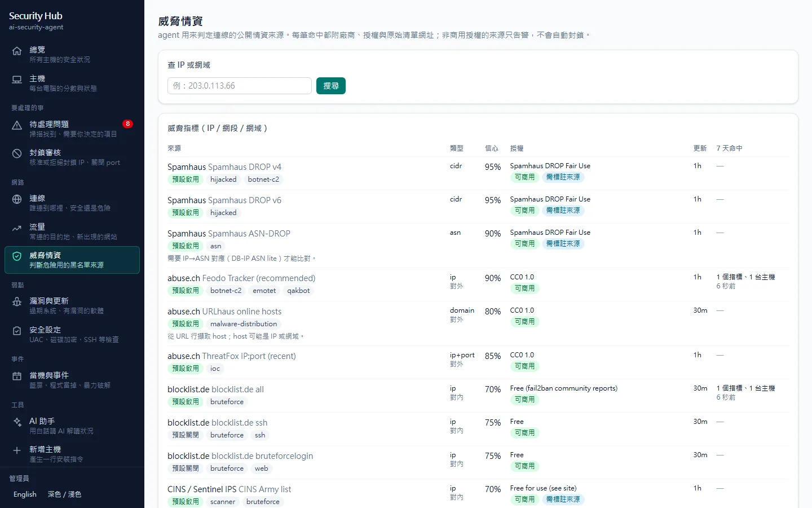Click the 安全設定 shield check icon
This screenshot has height=508, width=812.
coord(17,331)
